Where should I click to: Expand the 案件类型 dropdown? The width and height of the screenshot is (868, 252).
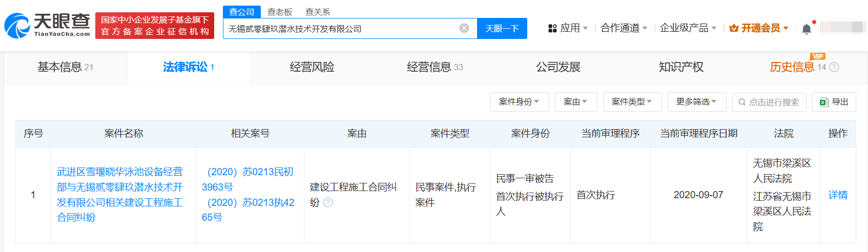point(632,102)
